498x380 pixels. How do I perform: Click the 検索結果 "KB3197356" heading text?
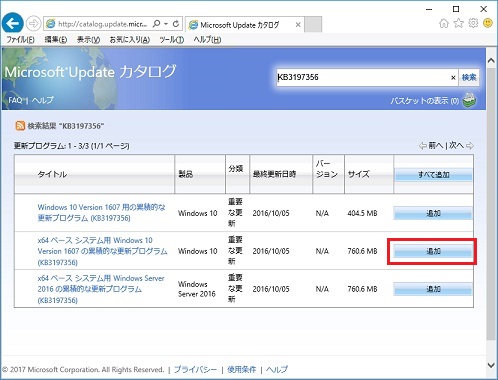tap(66, 126)
